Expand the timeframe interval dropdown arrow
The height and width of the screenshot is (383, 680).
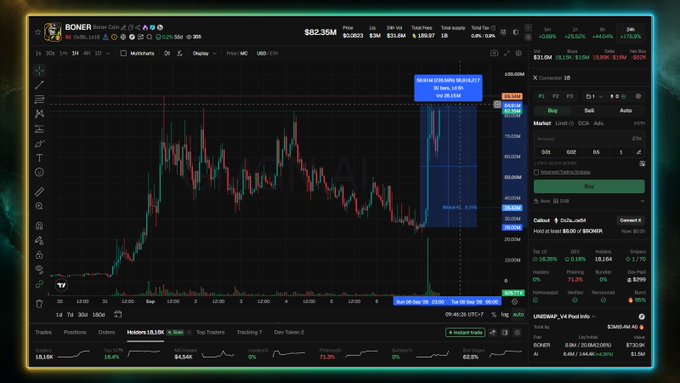(x=108, y=53)
